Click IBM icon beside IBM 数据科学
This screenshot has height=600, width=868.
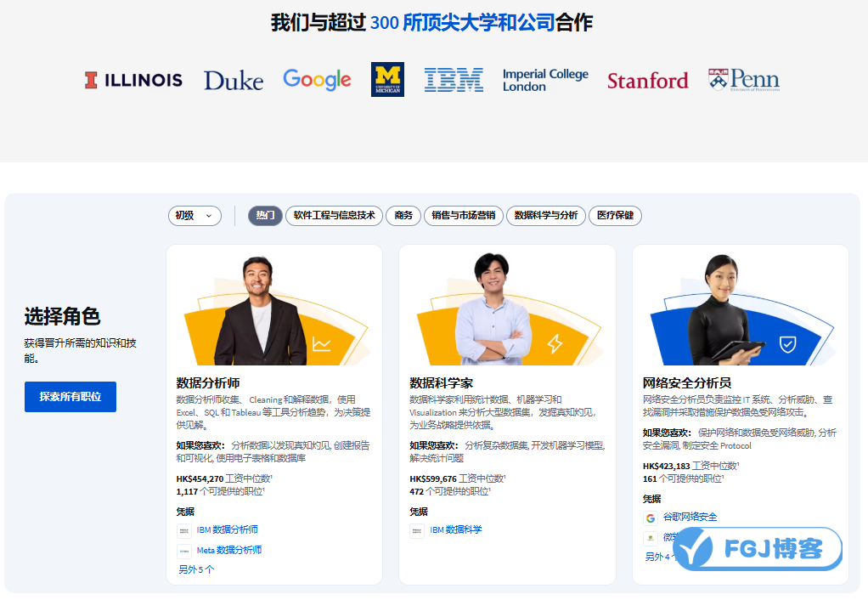(x=417, y=531)
